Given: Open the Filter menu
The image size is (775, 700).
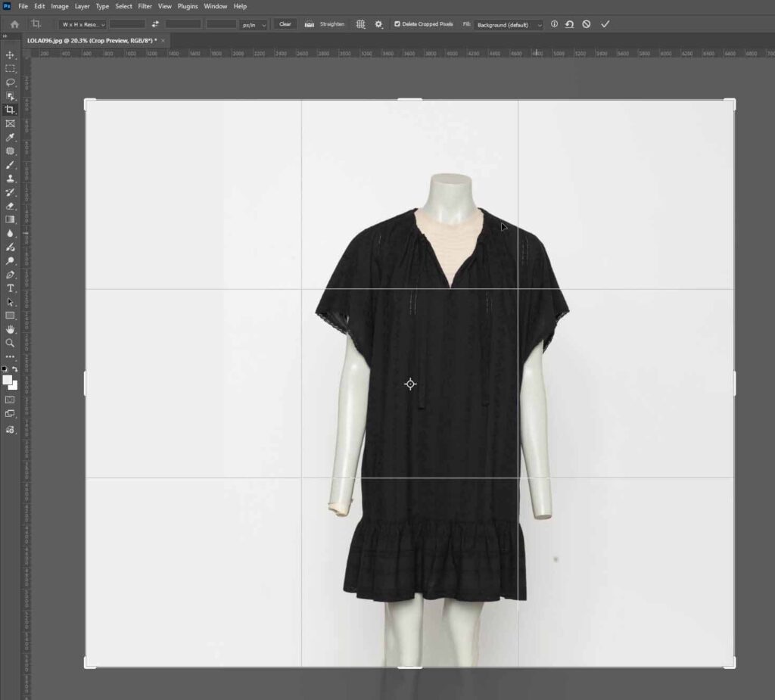Looking at the screenshot, I should click(x=145, y=6).
